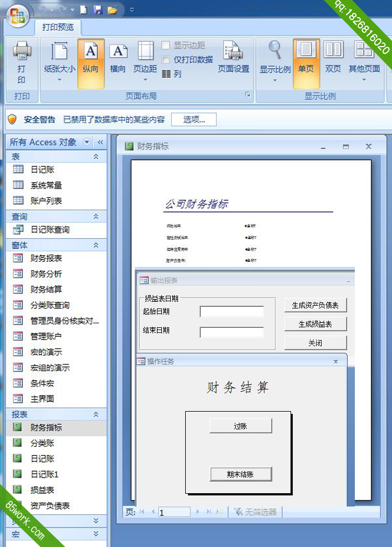This screenshot has height=547, width=392.
Task: Toggle Show Margins (显示边距) checkbox
Action: pyautogui.click(x=166, y=45)
